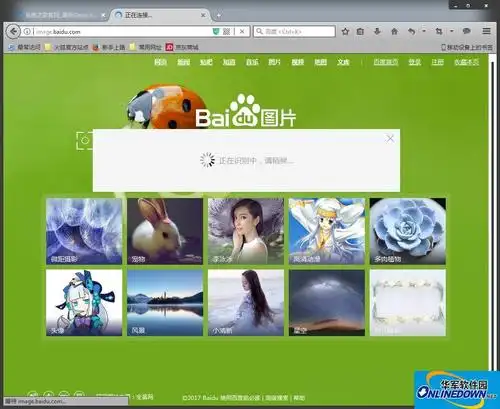Open the 最常访问 bookmarks folder
This screenshot has height=409, width=500.
24,47
